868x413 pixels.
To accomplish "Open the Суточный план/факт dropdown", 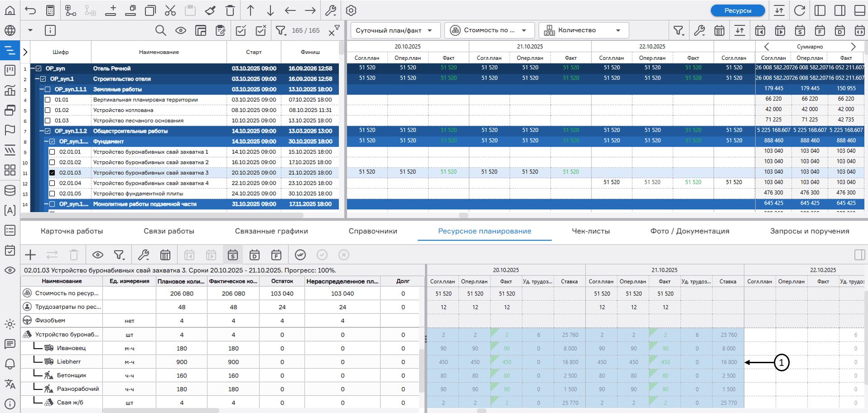I will [x=395, y=30].
